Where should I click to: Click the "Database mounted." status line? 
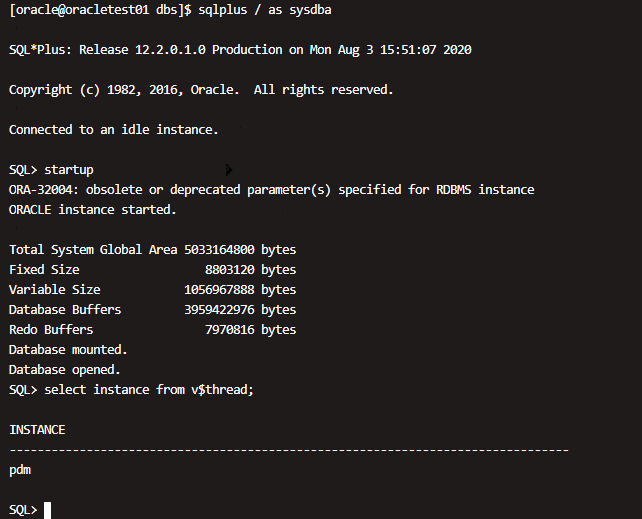[68, 350]
